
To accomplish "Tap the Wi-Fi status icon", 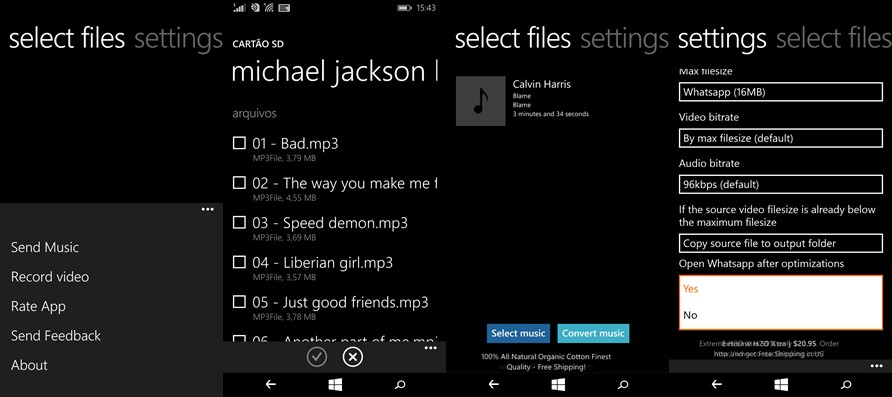I will point(269,8).
